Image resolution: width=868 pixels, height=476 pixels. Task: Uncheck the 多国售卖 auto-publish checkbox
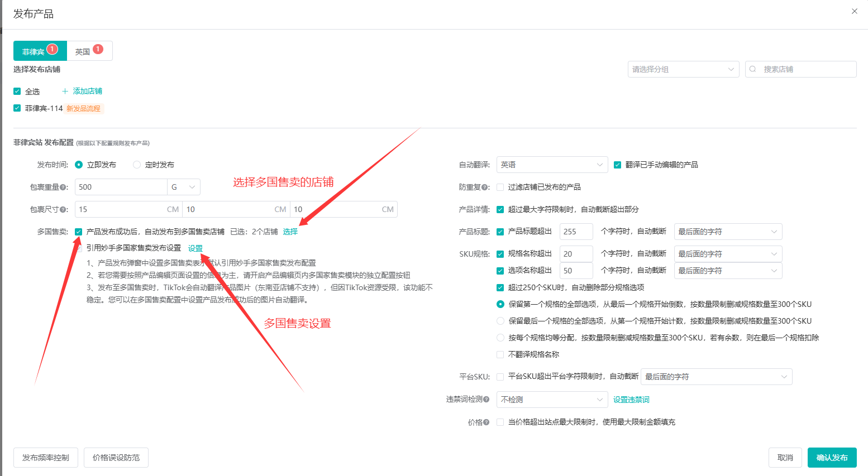point(79,232)
